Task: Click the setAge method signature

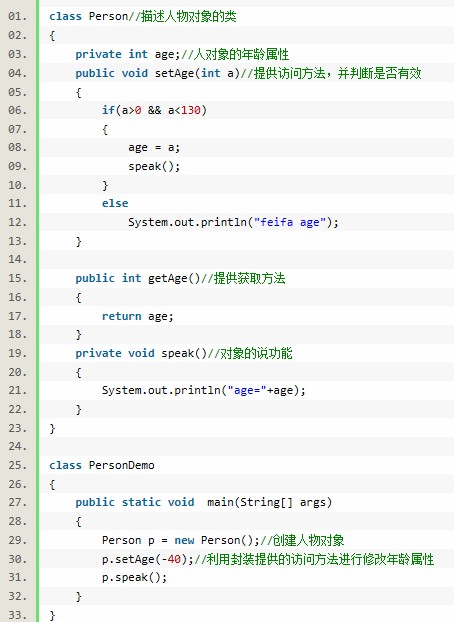Action: (158, 73)
